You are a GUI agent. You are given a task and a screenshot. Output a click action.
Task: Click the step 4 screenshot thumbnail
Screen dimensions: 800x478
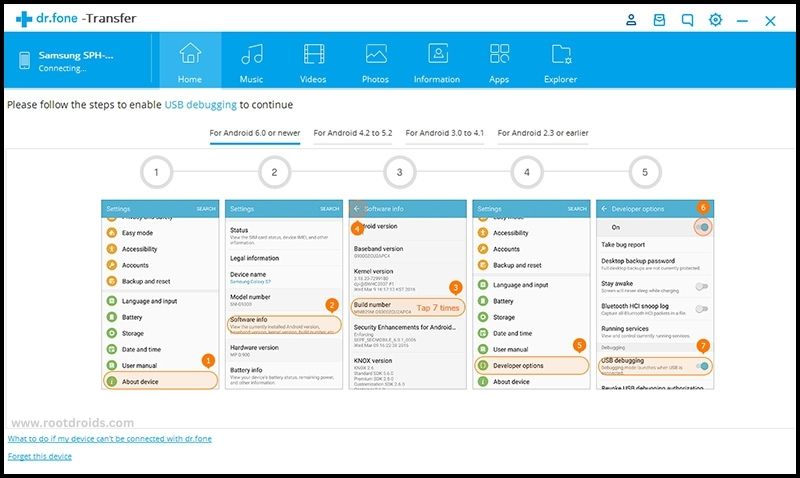pos(531,294)
